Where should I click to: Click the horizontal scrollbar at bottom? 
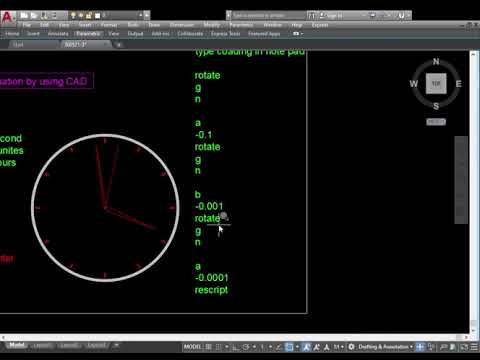coord(235,337)
